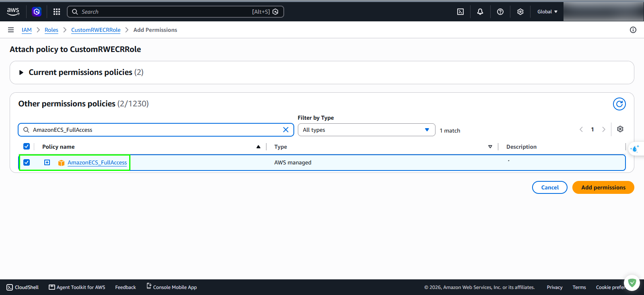The width and height of the screenshot is (644, 295).
Task: Go to previous page arrow in pagination
Action: (x=581, y=129)
